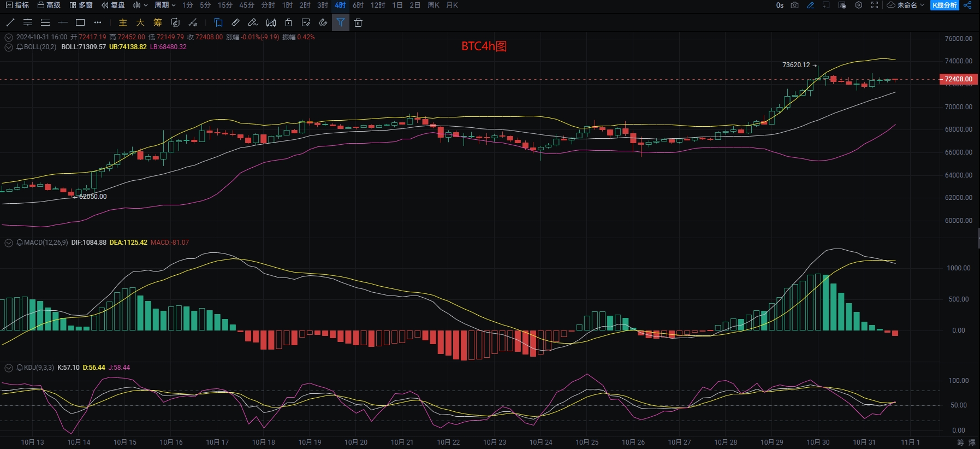Open the 周期 period dropdown
The height and width of the screenshot is (449, 980).
click(x=164, y=5)
